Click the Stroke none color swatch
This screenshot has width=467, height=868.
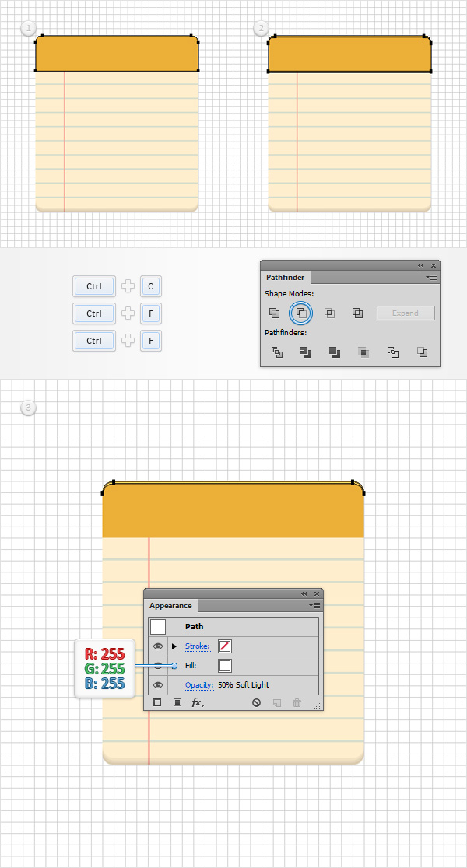click(x=225, y=646)
